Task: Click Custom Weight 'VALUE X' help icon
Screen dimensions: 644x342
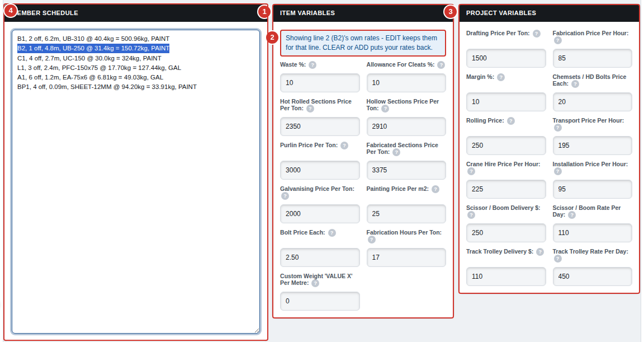Action: [315, 283]
